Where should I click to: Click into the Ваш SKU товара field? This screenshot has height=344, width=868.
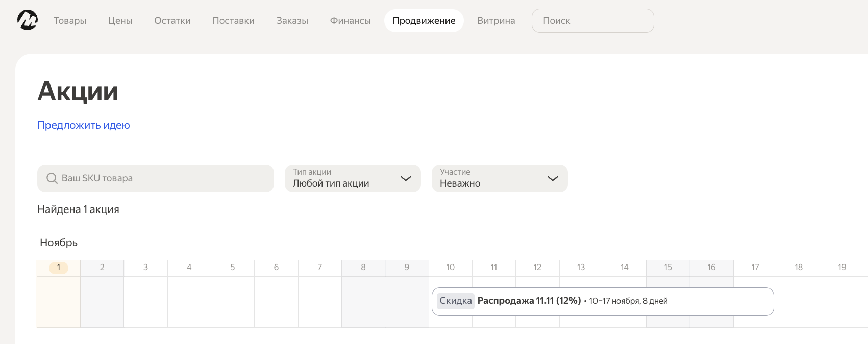click(163, 178)
